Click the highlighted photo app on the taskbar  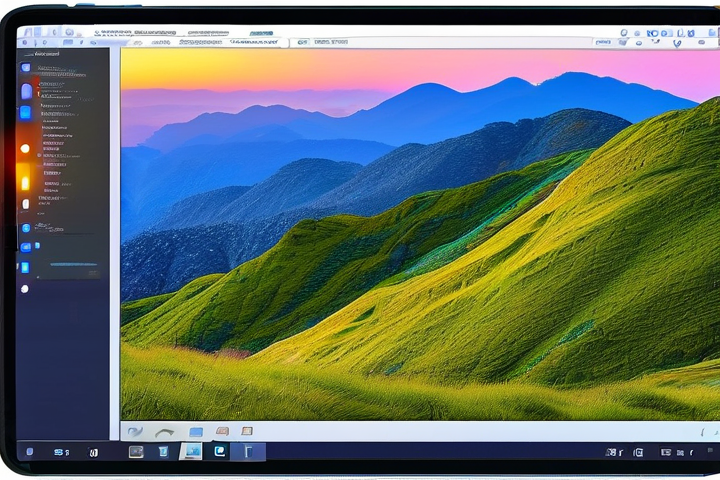pyautogui.click(x=190, y=452)
